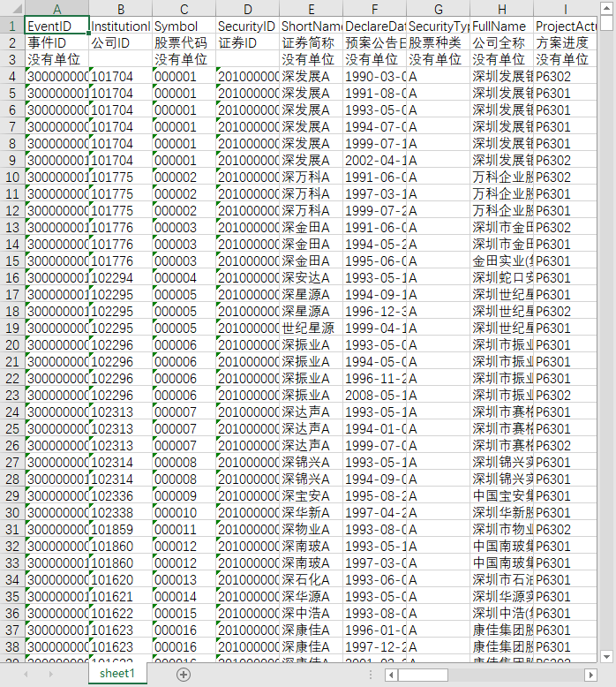The image size is (616, 687).
Task: Select the SecurityID header cell
Action: [x=248, y=26]
